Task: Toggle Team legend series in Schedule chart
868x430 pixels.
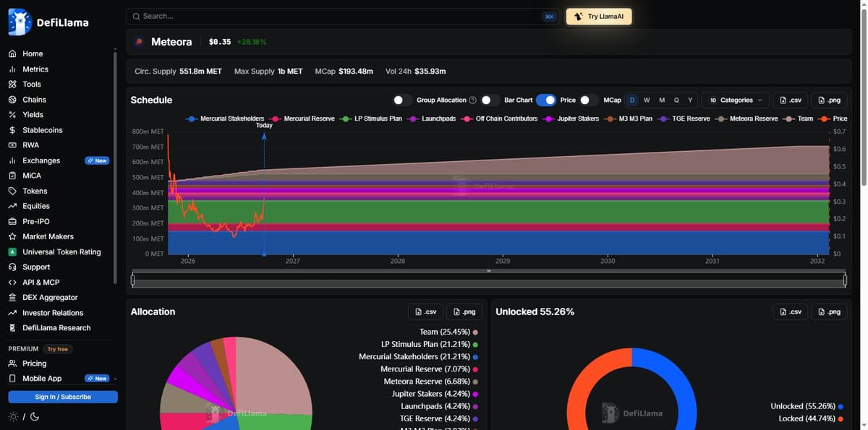Action: (x=798, y=119)
